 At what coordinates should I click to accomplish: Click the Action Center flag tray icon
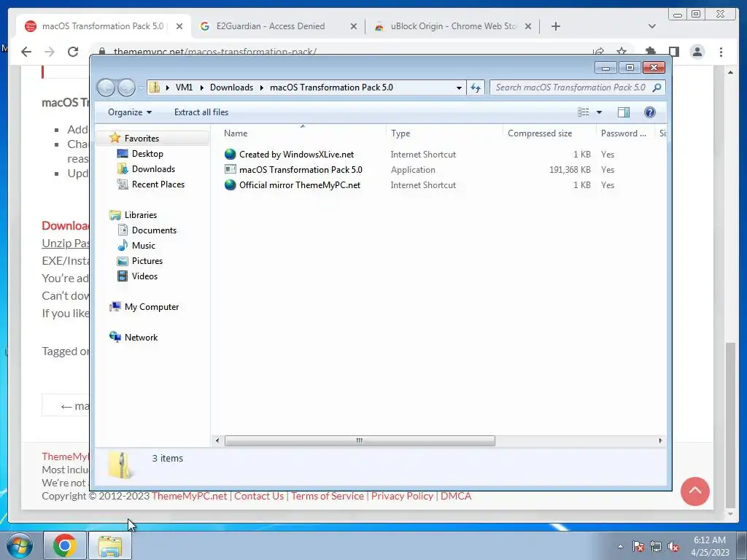click(638, 546)
